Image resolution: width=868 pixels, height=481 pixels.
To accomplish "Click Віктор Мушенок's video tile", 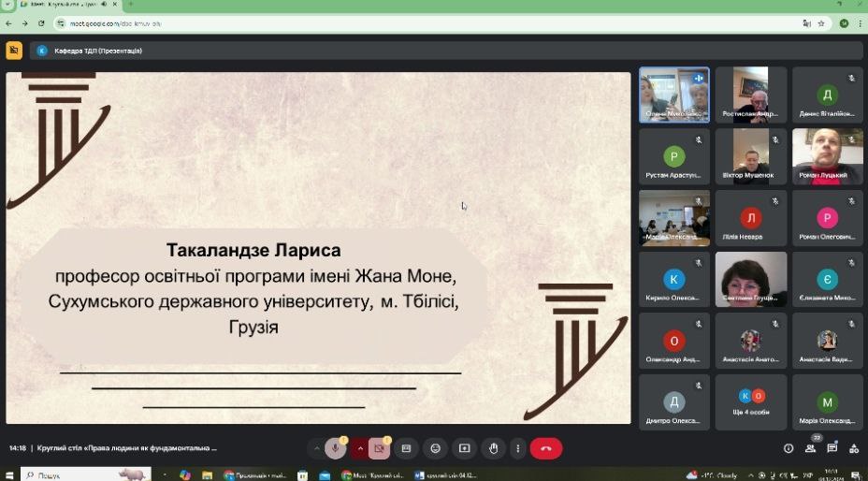I will (x=751, y=155).
